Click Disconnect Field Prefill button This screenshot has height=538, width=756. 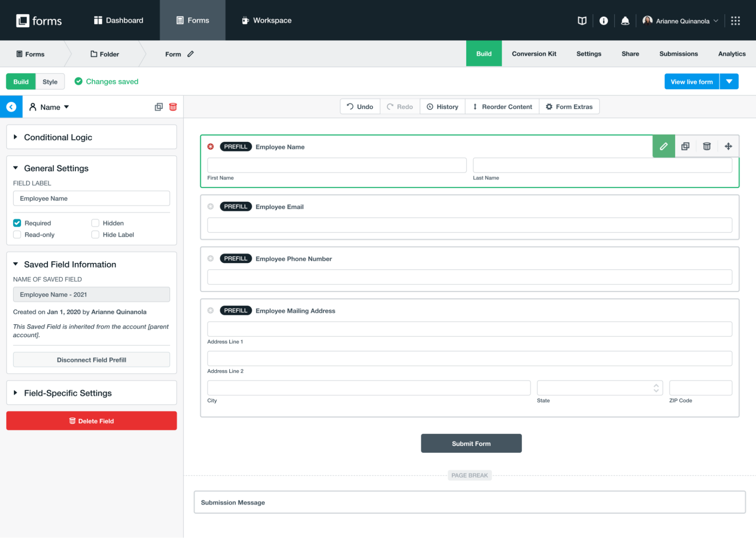coord(92,360)
